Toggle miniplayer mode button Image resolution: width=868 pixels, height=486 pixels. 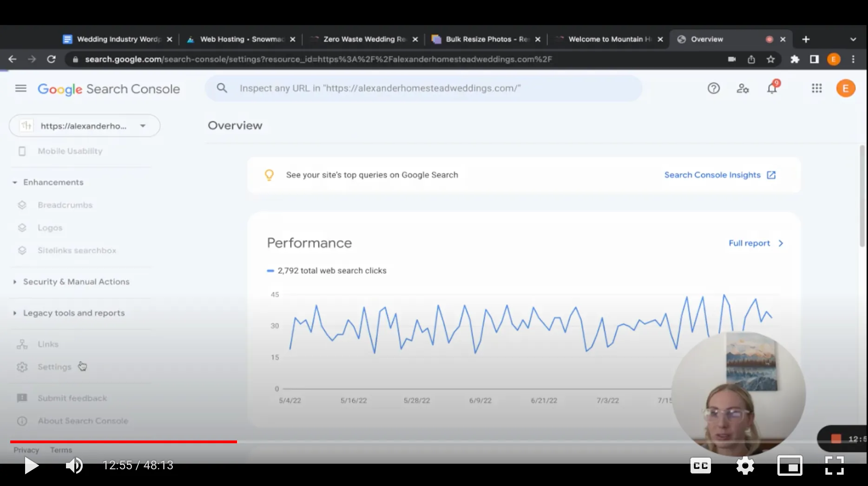click(x=790, y=466)
